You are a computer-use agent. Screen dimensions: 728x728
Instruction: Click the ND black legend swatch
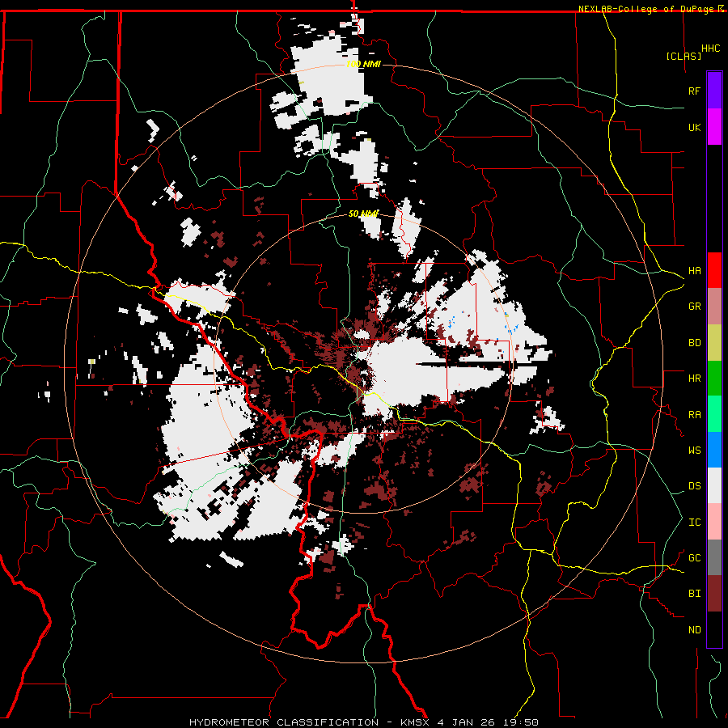coord(714,629)
